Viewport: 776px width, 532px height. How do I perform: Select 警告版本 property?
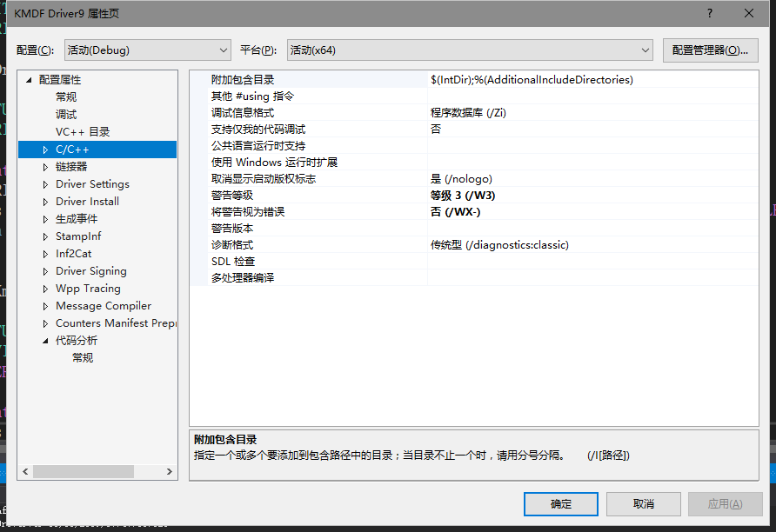pyautogui.click(x=232, y=229)
